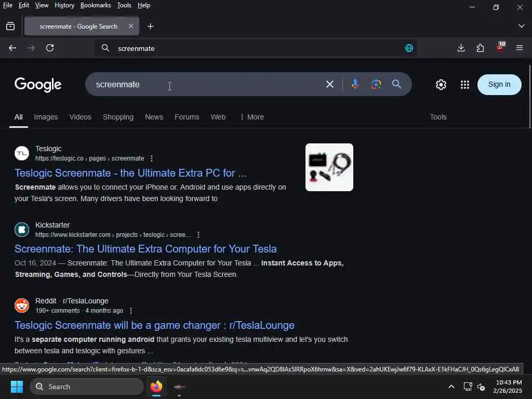This screenshot has height=399, width=532.
Task: Open Kickstarter Screenmate Ultimate Extra Computer link
Action: coord(145,249)
